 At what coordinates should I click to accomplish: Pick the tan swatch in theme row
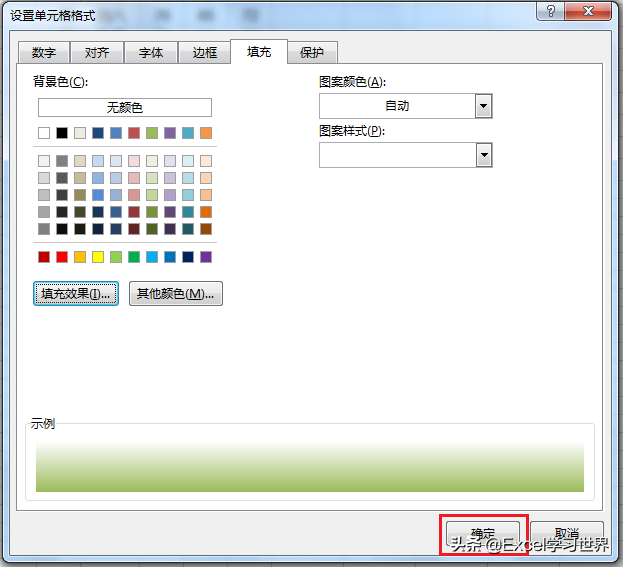pyautogui.click(x=80, y=133)
